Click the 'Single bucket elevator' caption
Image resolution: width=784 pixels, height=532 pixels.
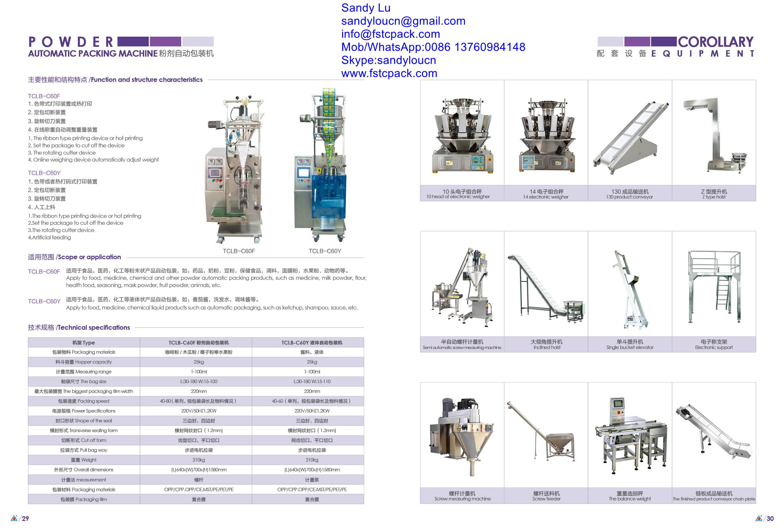tap(630, 347)
